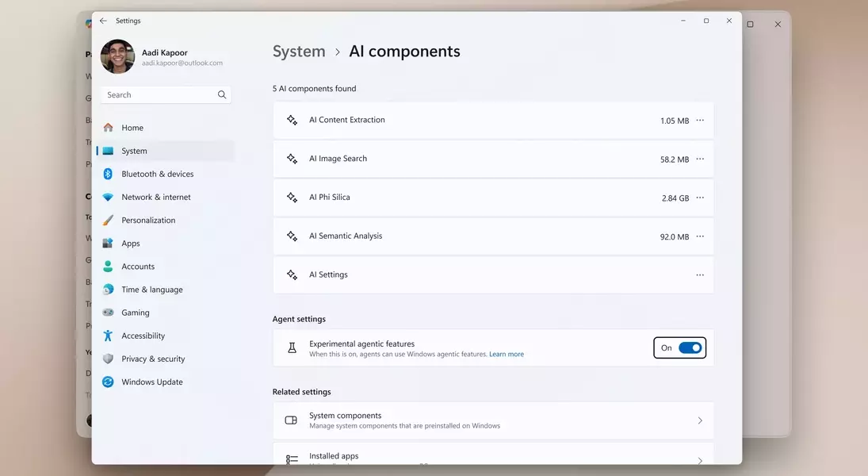Click the Learn more link
The image size is (868, 476).
[x=506, y=355]
